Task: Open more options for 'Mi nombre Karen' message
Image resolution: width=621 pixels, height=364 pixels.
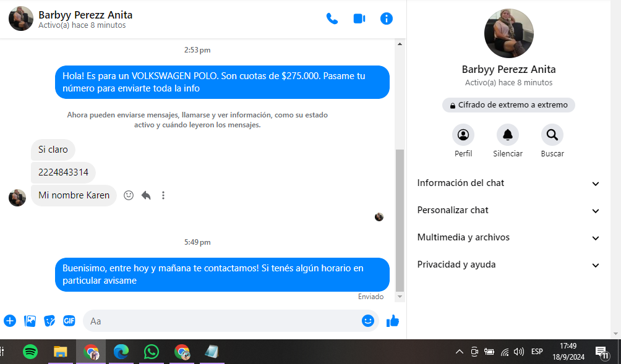Action: 163,195
